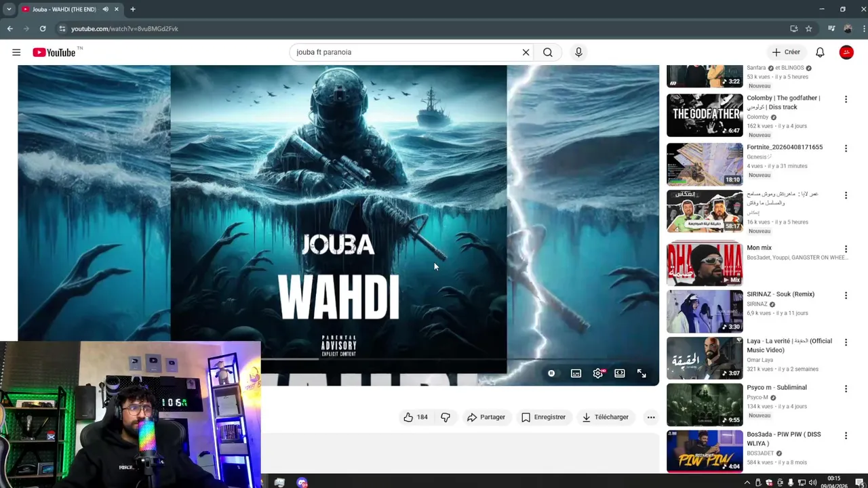
Task: Save the video with Enregistrer
Action: point(543,417)
